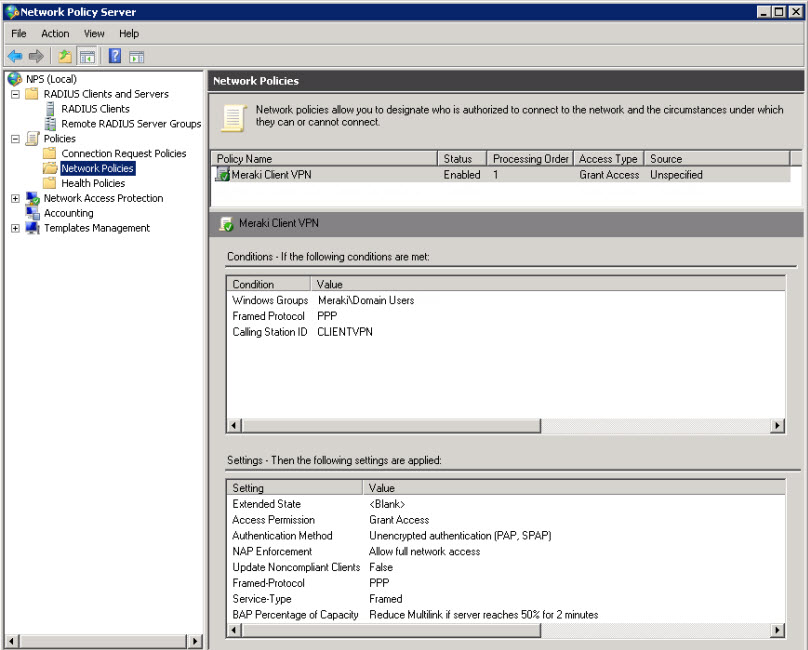Select Connection Request Policies tree item
This screenshot has width=808, height=650.
coord(124,153)
